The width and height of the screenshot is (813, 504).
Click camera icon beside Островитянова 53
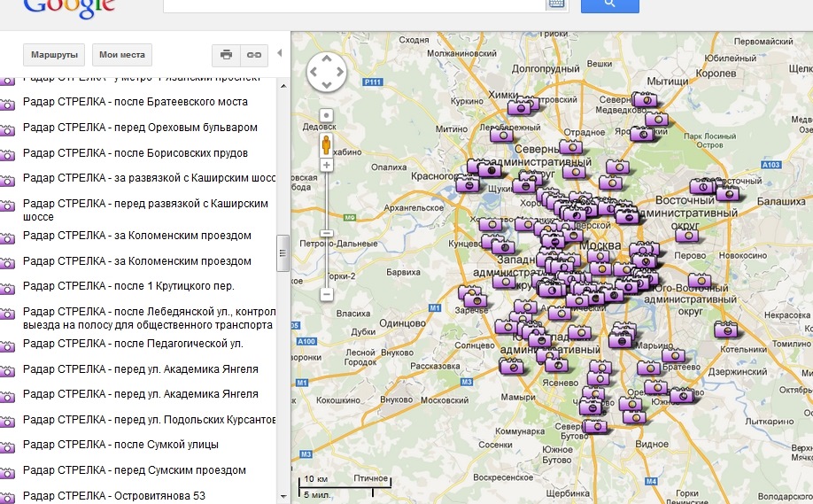click(x=7, y=499)
